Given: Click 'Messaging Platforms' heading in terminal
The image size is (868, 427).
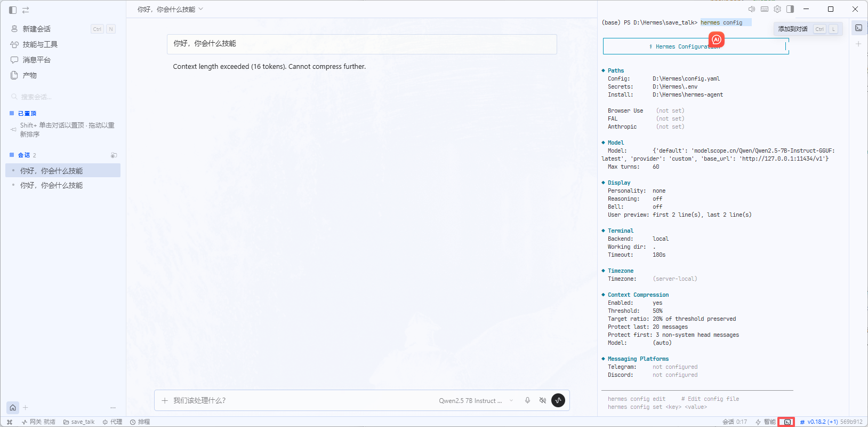Looking at the screenshot, I should tap(638, 359).
